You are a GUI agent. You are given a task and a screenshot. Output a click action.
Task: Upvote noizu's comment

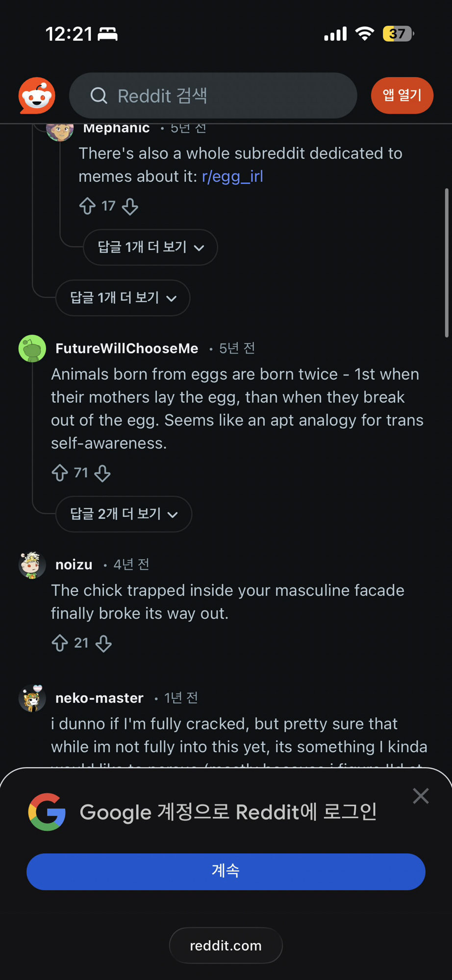[x=60, y=643]
